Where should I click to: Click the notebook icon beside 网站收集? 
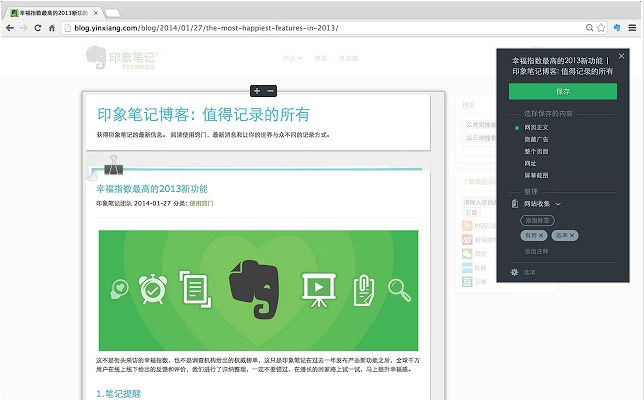click(x=515, y=204)
